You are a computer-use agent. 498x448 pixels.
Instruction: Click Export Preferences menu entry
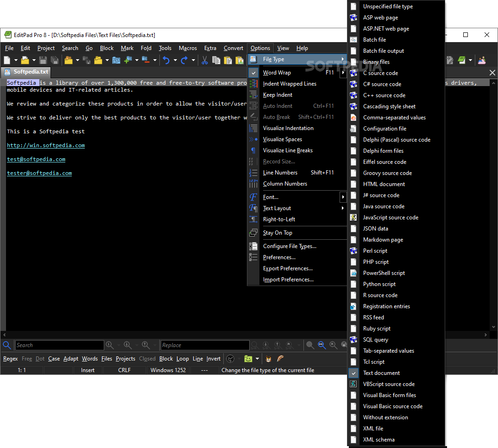click(297, 268)
